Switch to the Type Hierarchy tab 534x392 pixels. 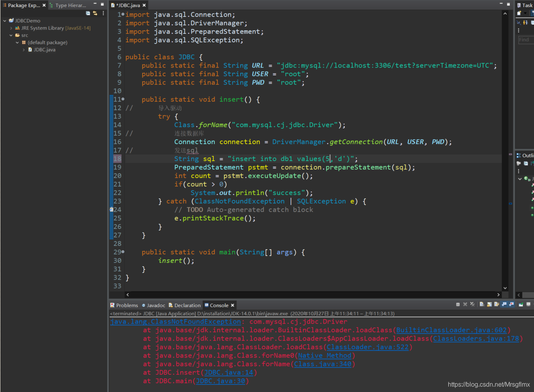pos(68,5)
